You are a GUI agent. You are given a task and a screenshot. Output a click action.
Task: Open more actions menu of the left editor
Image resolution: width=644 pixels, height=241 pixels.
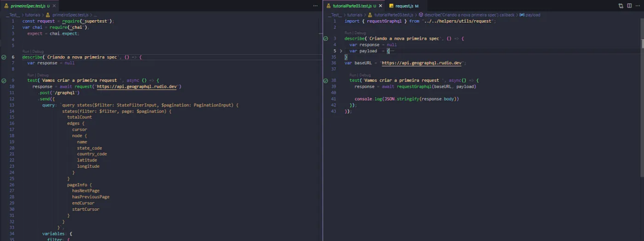(316, 6)
